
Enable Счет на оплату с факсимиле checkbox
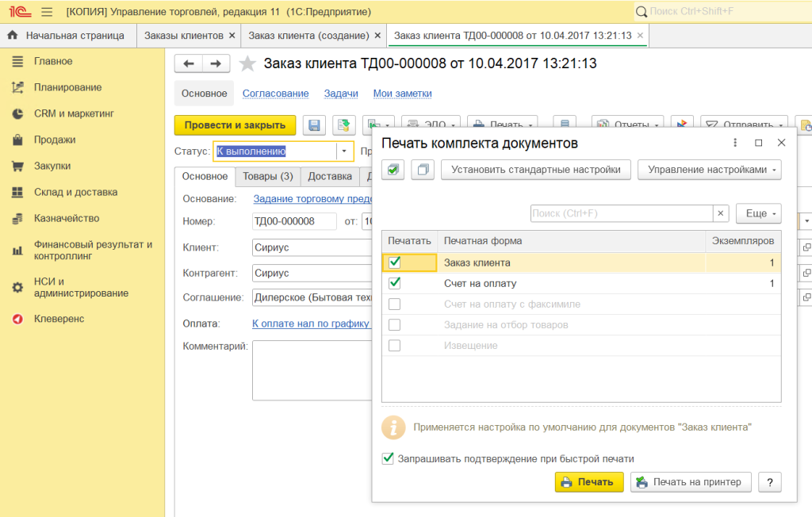pyautogui.click(x=395, y=304)
